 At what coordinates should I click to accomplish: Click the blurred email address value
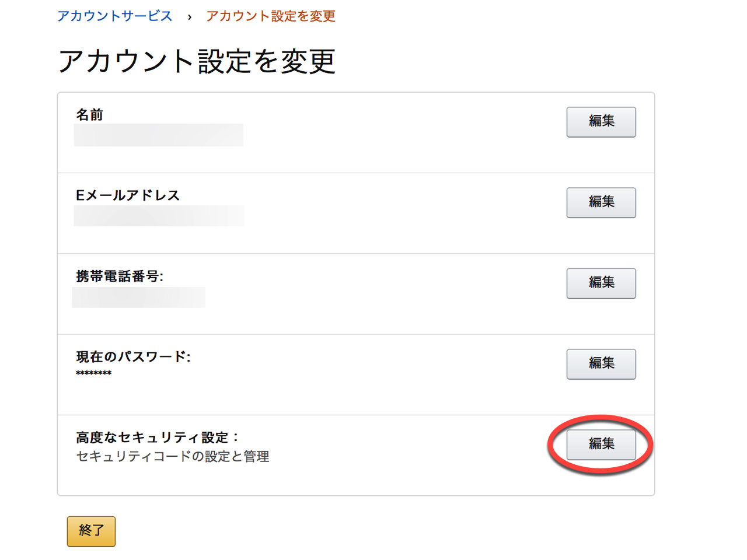(x=159, y=215)
